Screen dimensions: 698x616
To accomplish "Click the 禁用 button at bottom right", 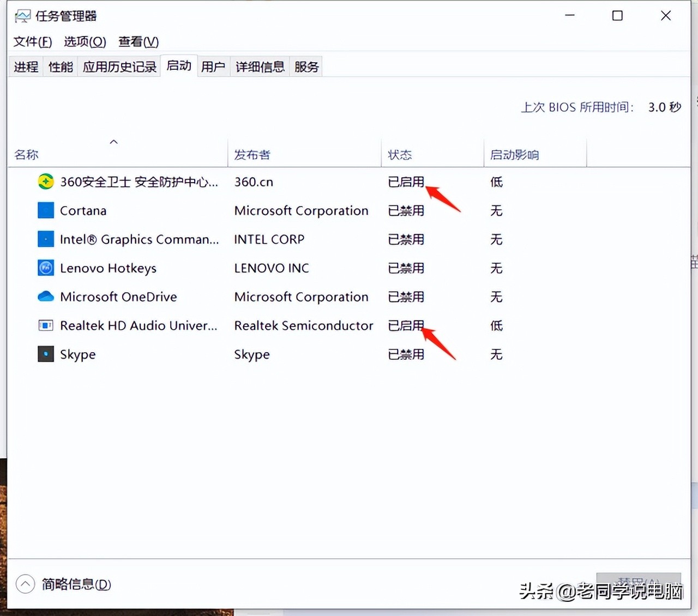I will tap(639, 582).
